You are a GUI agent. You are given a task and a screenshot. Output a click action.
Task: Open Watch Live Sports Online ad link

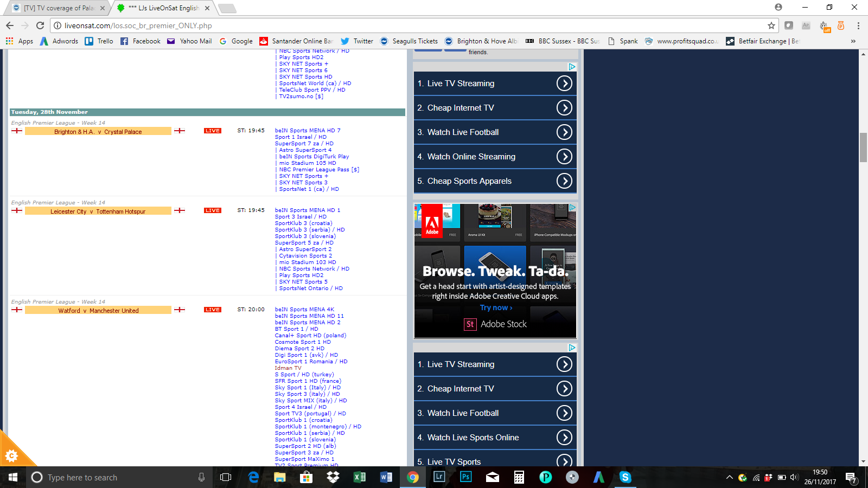(473, 438)
